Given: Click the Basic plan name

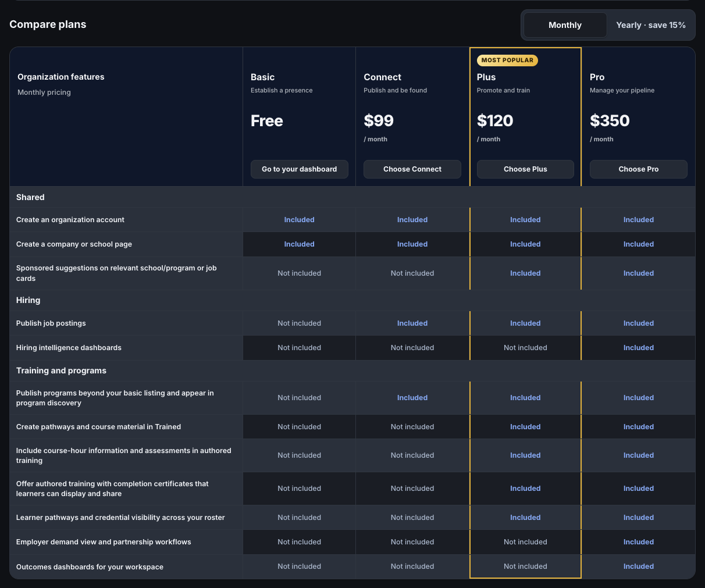Looking at the screenshot, I should (262, 77).
